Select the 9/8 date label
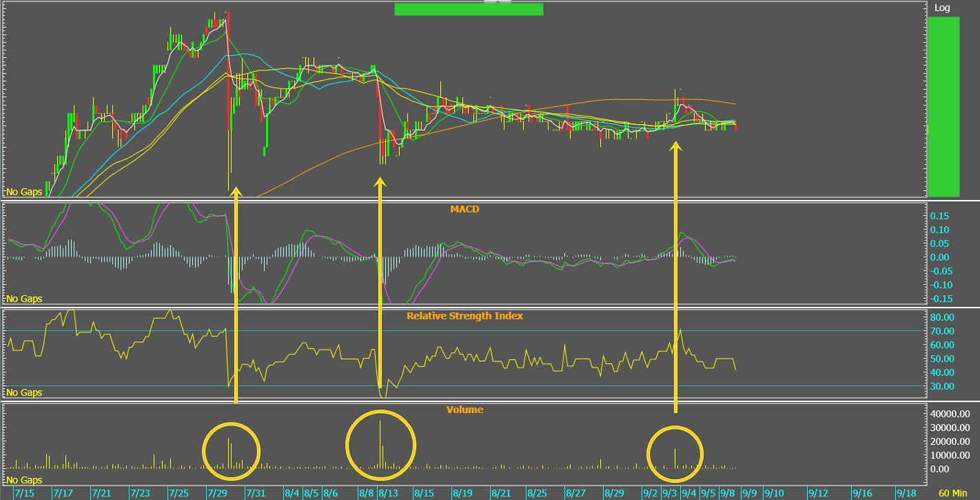This screenshot has width=980, height=500. pyautogui.click(x=727, y=494)
